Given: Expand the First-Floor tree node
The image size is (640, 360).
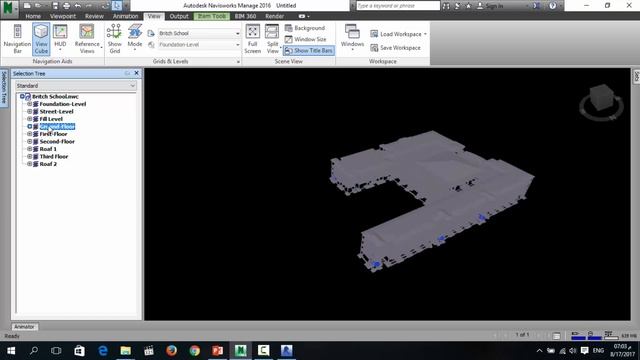Looking at the screenshot, I should point(29,134).
